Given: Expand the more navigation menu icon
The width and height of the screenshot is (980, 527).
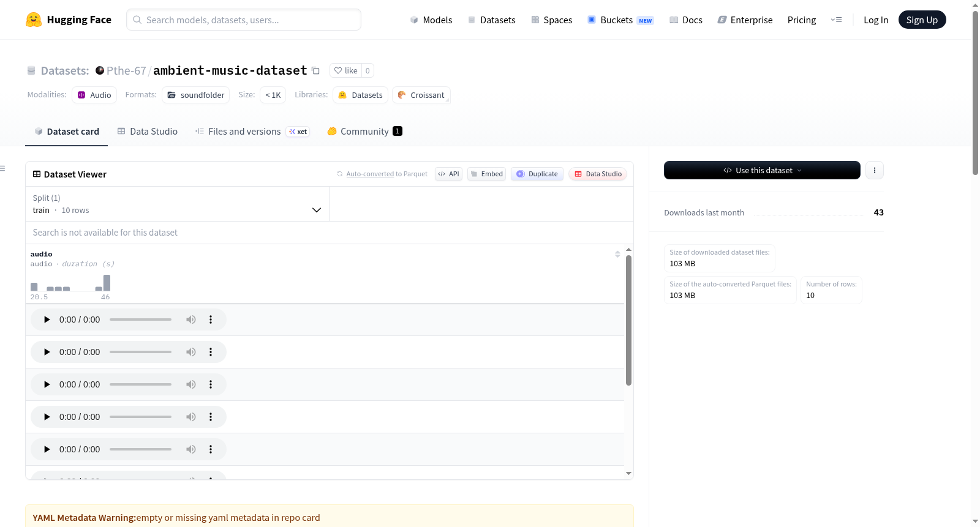Looking at the screenshot, I should coord(836,20).
